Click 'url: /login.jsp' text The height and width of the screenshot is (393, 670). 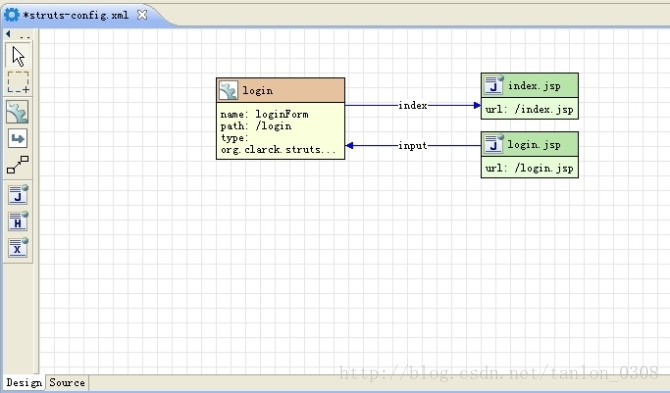coord(529,168)
